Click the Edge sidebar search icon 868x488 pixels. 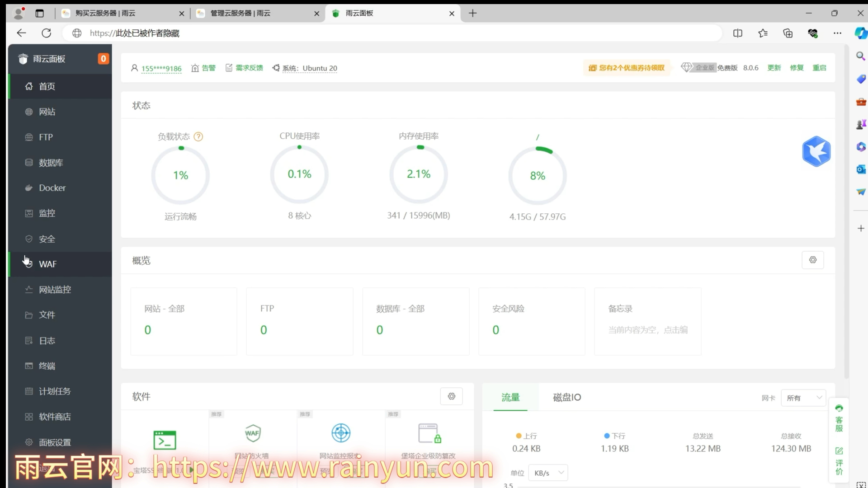pos(861,56)
